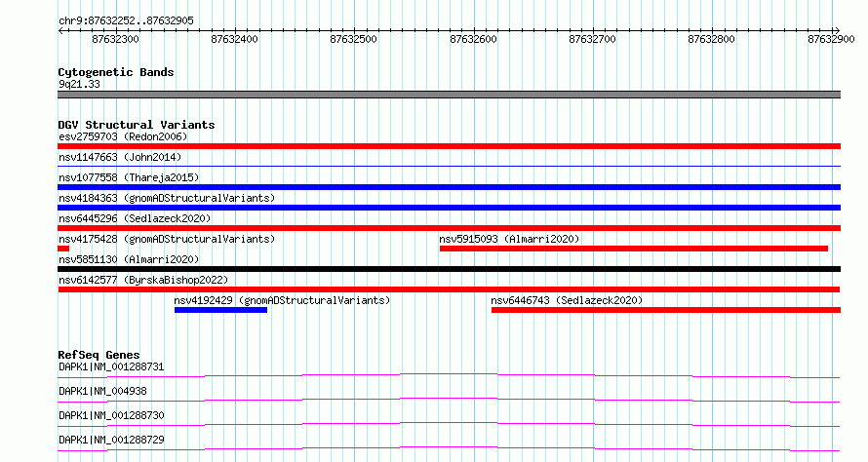Click the nsv6446743 (Sedlazeck2020) red bar
This screenshot has height=462, width=868.
click(666, 310)
